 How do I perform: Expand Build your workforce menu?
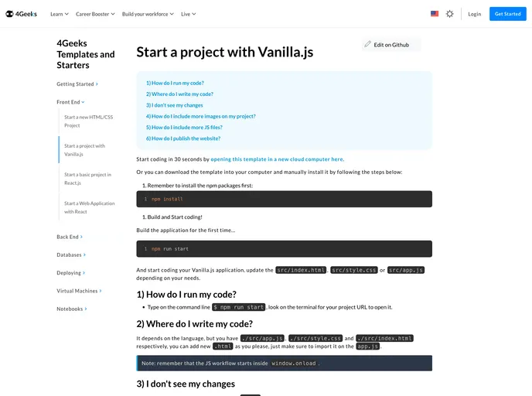click(148, 14)
